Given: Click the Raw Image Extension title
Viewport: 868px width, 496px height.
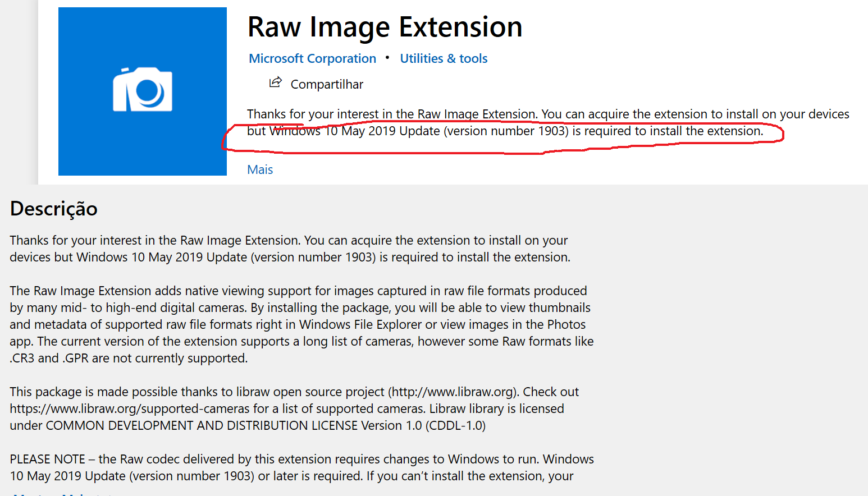Looking at the screenshot, I should (x=385, y=27).
